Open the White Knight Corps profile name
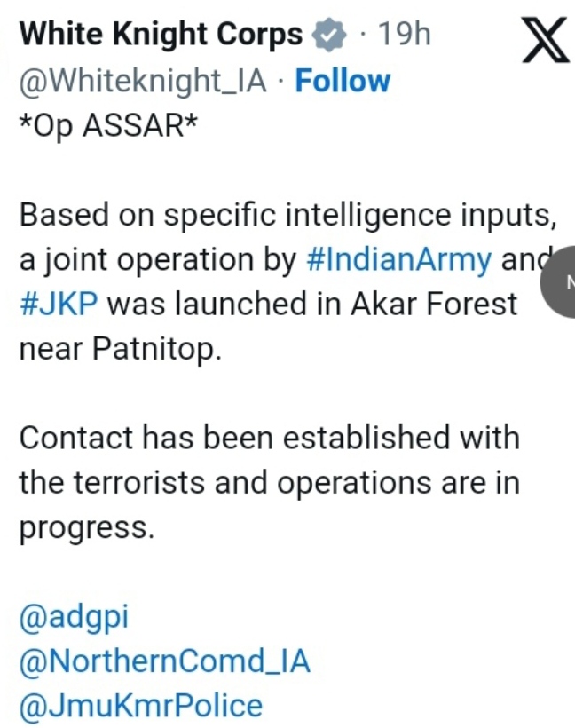The height and width of the screenshot is (728, 575). [x=161, y=35]
